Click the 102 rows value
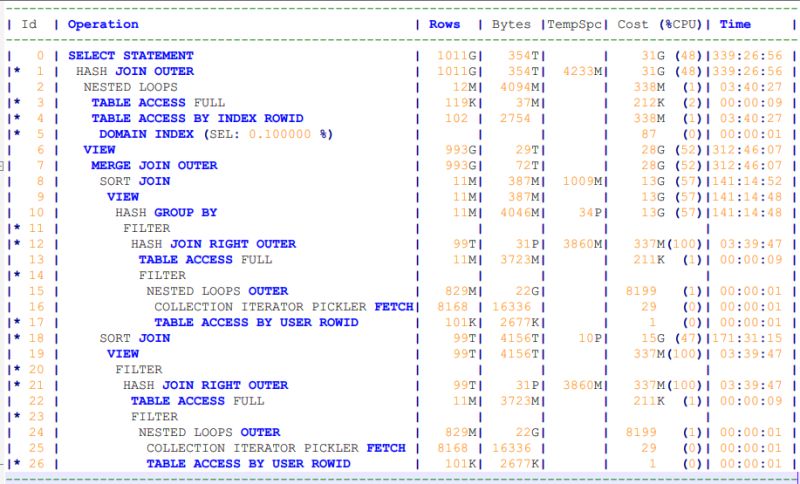Viewport: 800px width, 484px height. 456,118
